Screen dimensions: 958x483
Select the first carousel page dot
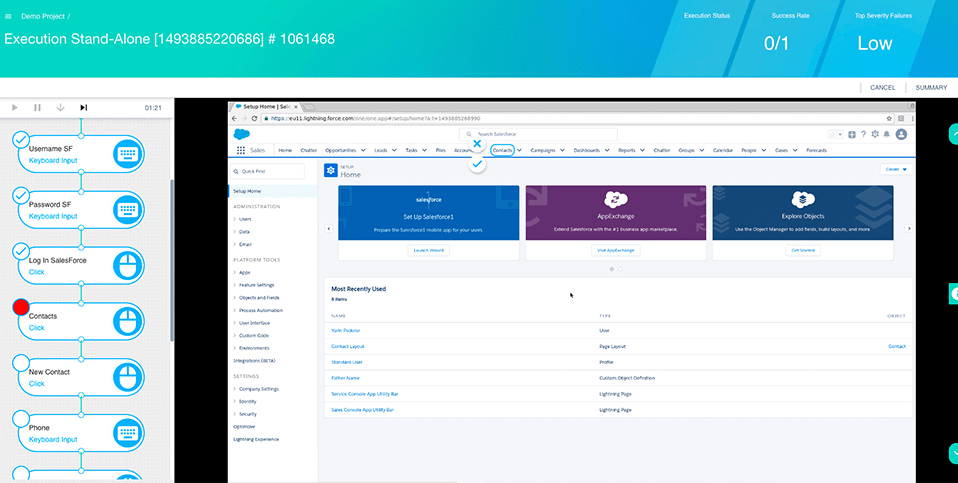coord(612,269)
